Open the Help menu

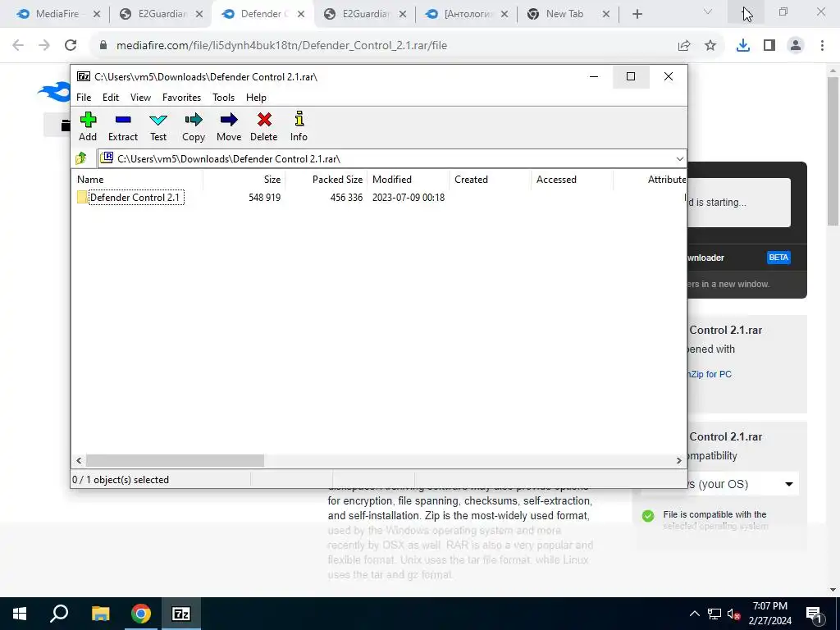(x=256, y=98)
